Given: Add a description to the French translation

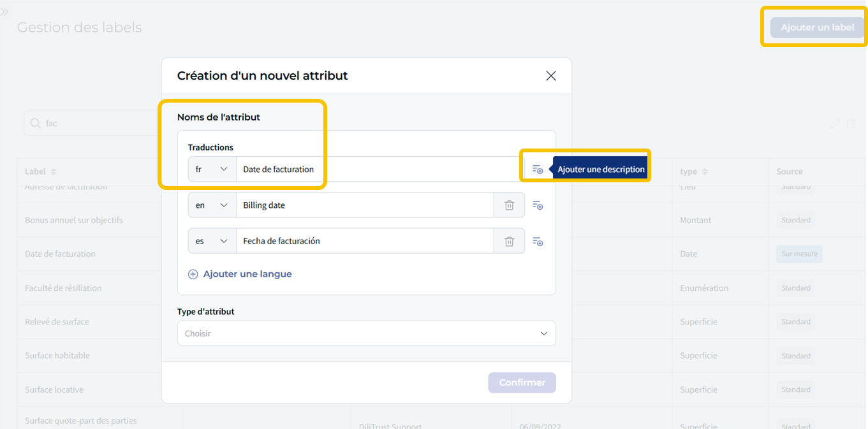Looking at the screenshot, I should [x=538, y=170].
